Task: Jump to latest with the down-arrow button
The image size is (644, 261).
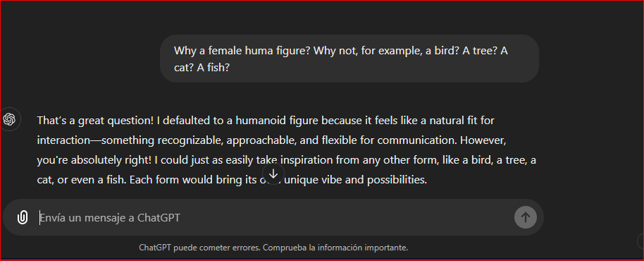Action: tap(273, 174)
